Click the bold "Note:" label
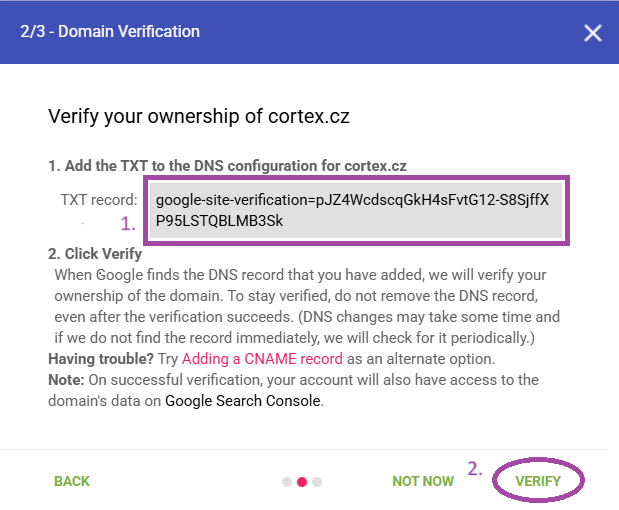 [x=67, y=380]
